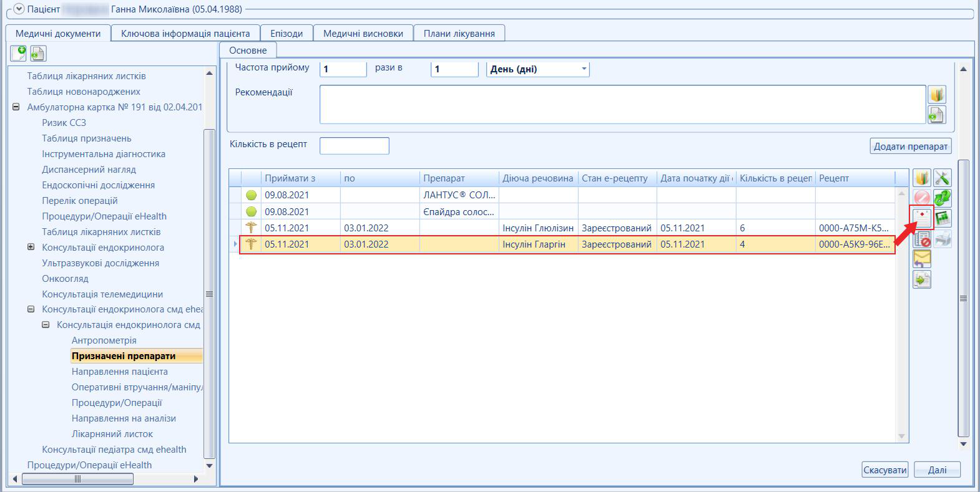Click the Кількість в рецепт input field
This screenshot has width=980, height=492.
(x=355, y=146)
